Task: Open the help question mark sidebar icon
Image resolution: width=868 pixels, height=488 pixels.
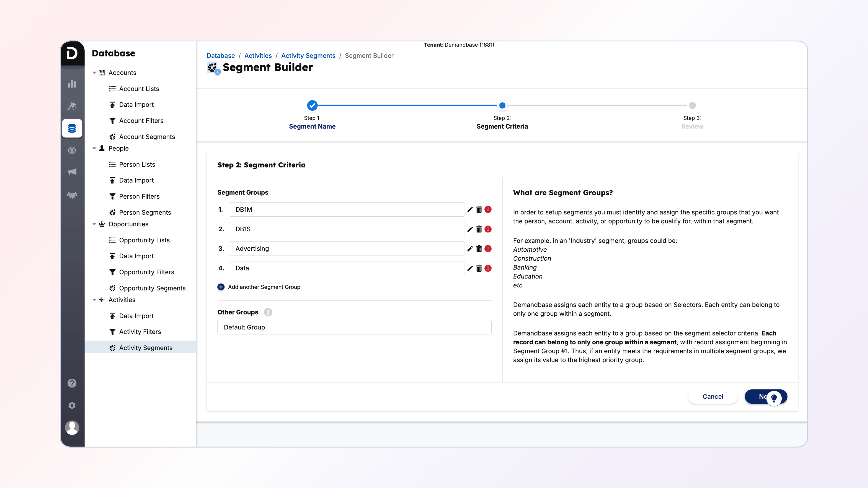Action: (72, 383)
